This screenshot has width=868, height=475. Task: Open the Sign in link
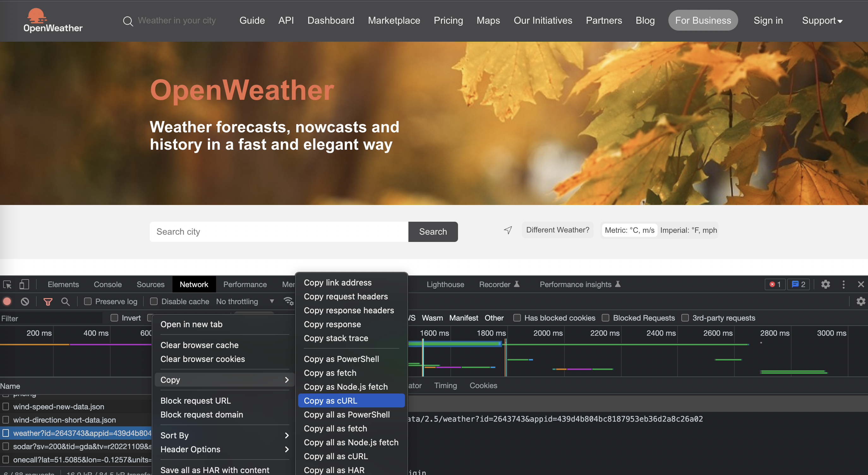tap(768, 21)
